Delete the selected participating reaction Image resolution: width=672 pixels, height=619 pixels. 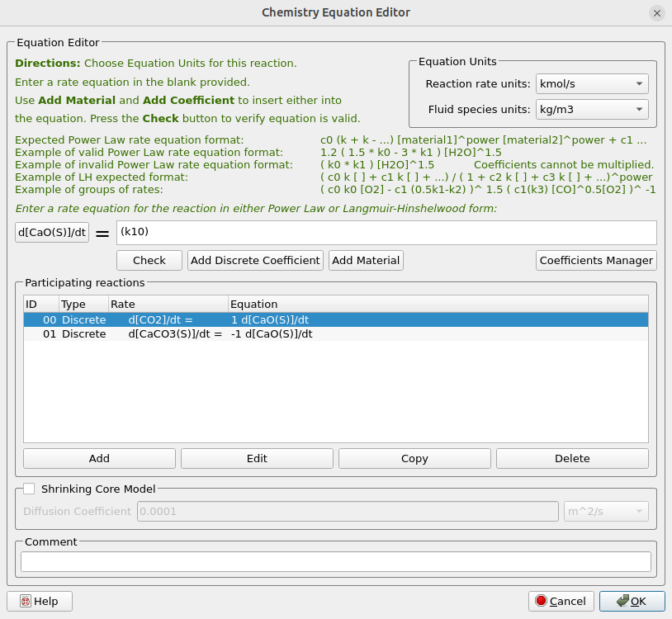(572, 458)
